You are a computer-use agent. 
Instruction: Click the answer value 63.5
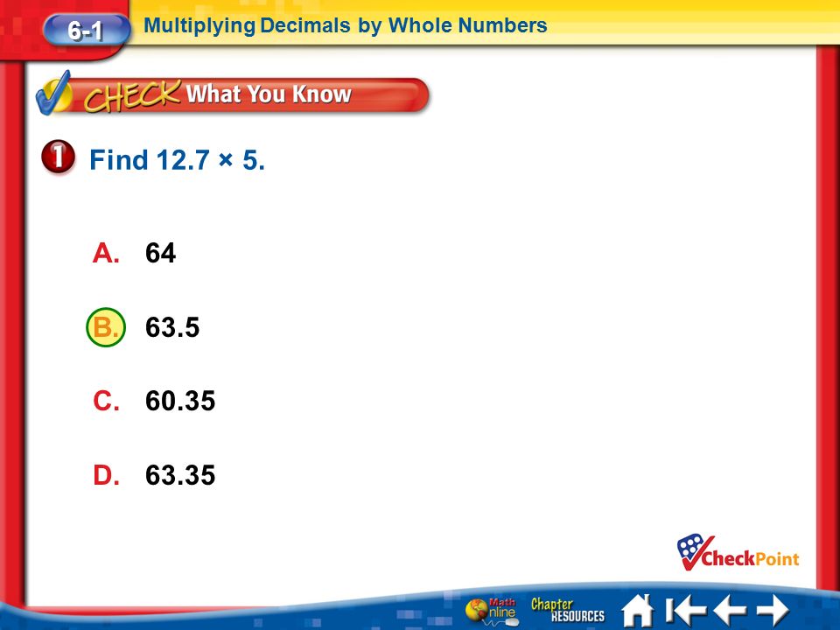172,327
